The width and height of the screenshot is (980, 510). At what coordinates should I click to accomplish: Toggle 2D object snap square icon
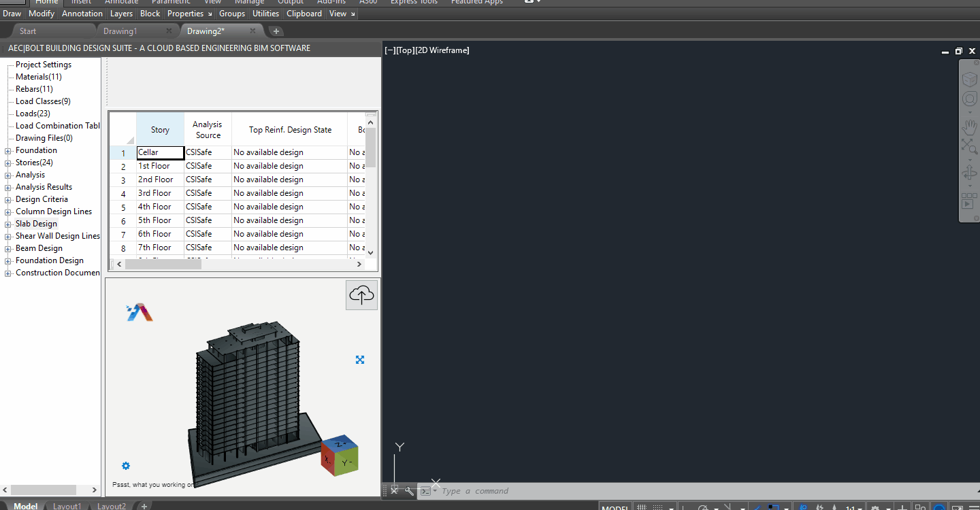tap(774, 507)
